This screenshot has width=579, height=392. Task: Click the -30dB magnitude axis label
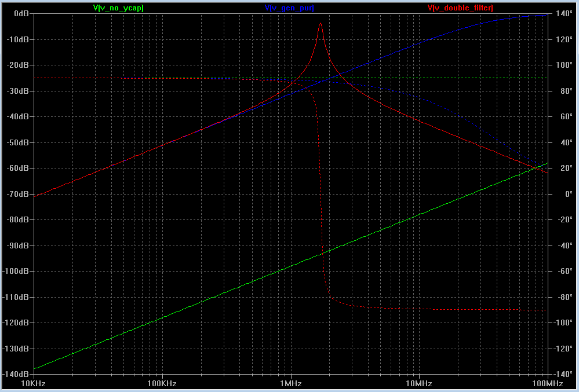[x=18, y=91]
